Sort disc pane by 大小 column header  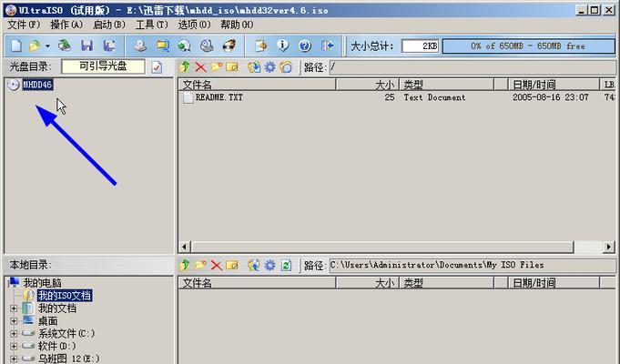tap(367, 85)
